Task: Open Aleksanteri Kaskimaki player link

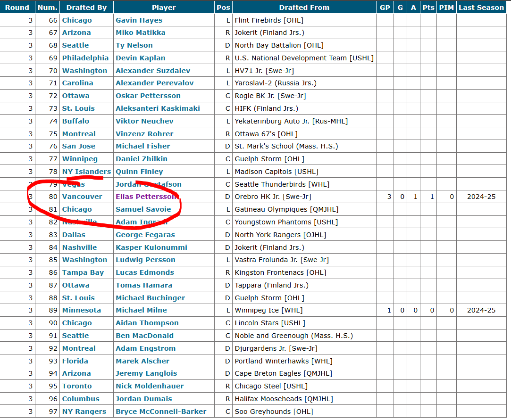Action: 158,108
